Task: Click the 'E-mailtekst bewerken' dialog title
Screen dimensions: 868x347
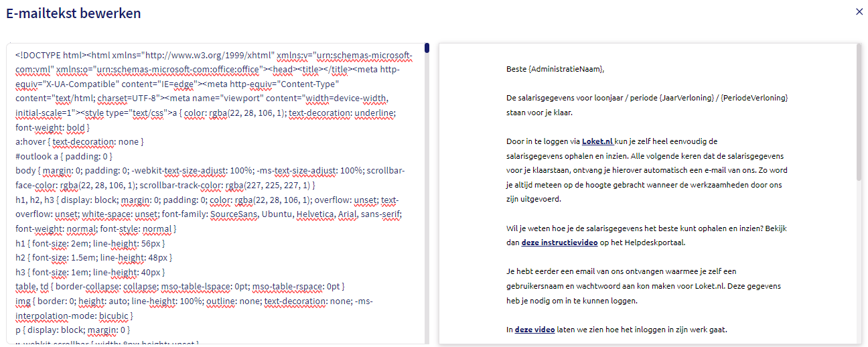Action: click(73, 13)
